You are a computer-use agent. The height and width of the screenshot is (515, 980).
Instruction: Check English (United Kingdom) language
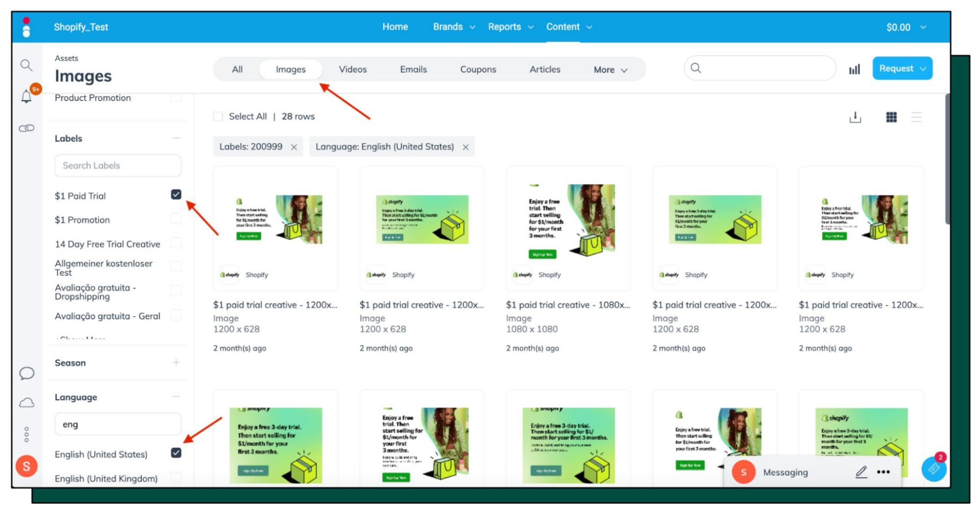[176, 477]
